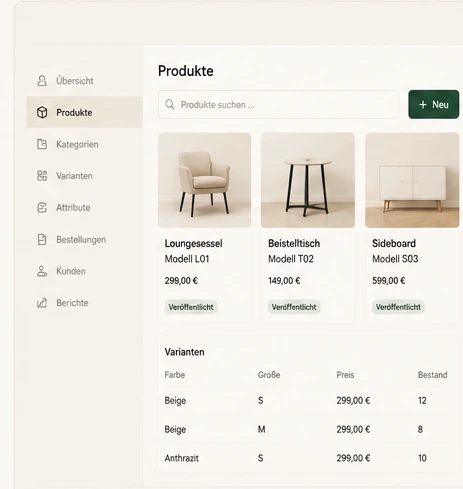Click 'Modell T02' text
463x489 pixels.
pos(291,259)
